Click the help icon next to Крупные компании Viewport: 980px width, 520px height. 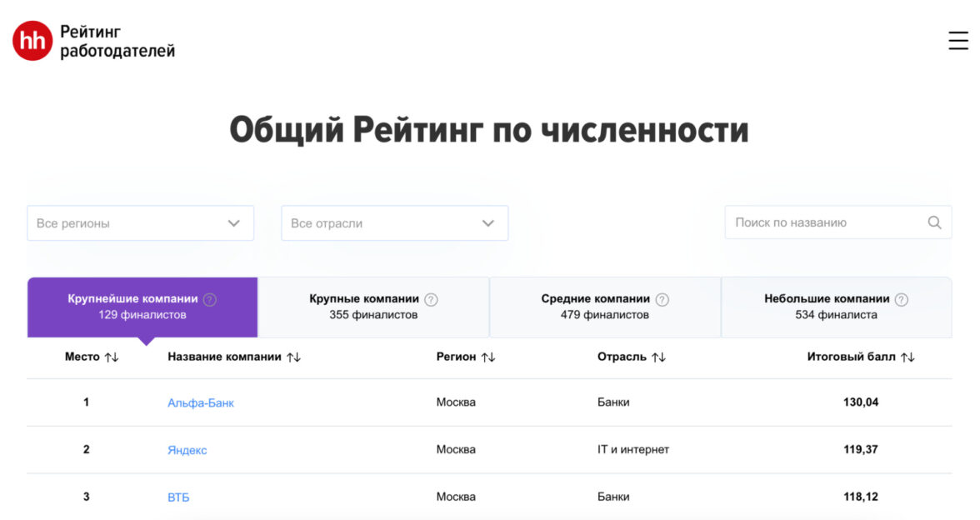click(431, 298)
